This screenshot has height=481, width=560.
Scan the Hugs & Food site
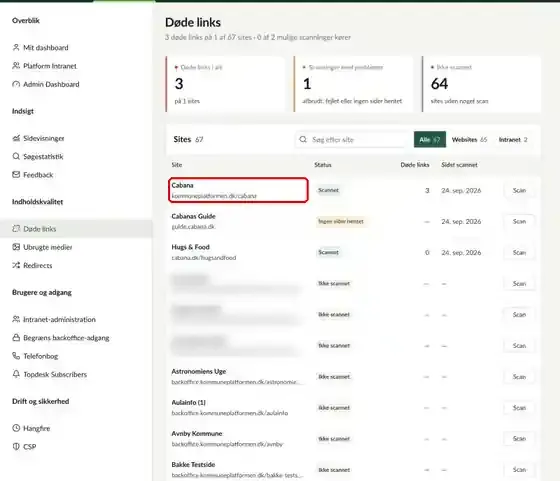coord(519,252)
